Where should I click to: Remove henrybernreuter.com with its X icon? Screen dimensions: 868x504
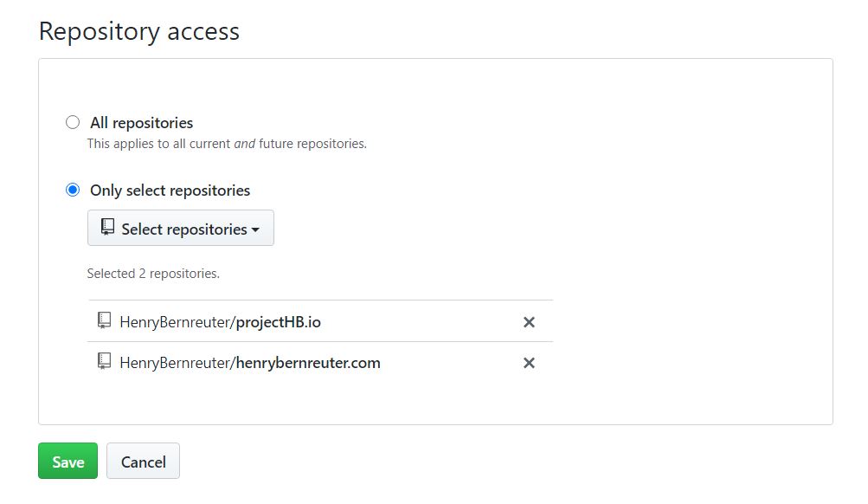pyautogui.click(x=530, y=363)
